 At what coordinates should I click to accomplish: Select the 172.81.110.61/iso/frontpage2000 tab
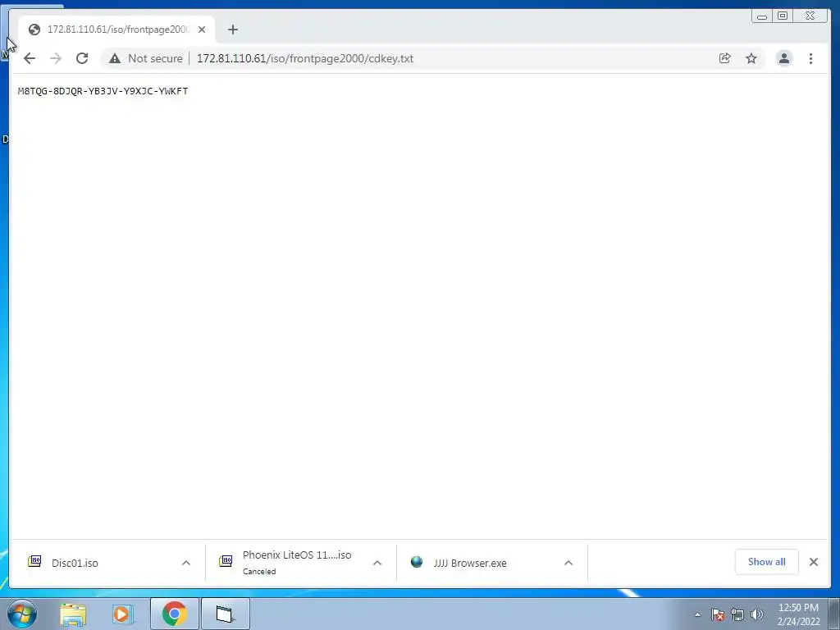pyautogui.click(x=116, y=30)
